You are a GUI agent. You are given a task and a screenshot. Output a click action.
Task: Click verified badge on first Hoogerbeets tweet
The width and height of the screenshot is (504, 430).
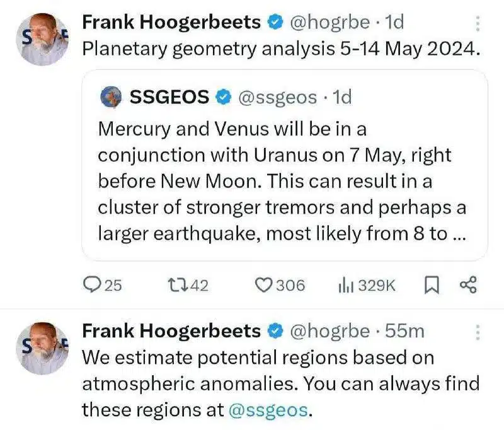(275, 23)
